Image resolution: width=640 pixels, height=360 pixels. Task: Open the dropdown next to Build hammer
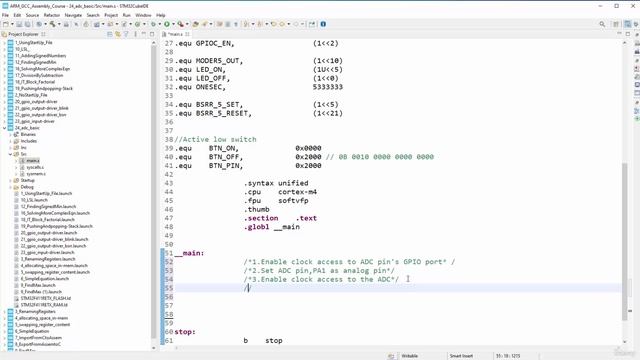[59, 24]
